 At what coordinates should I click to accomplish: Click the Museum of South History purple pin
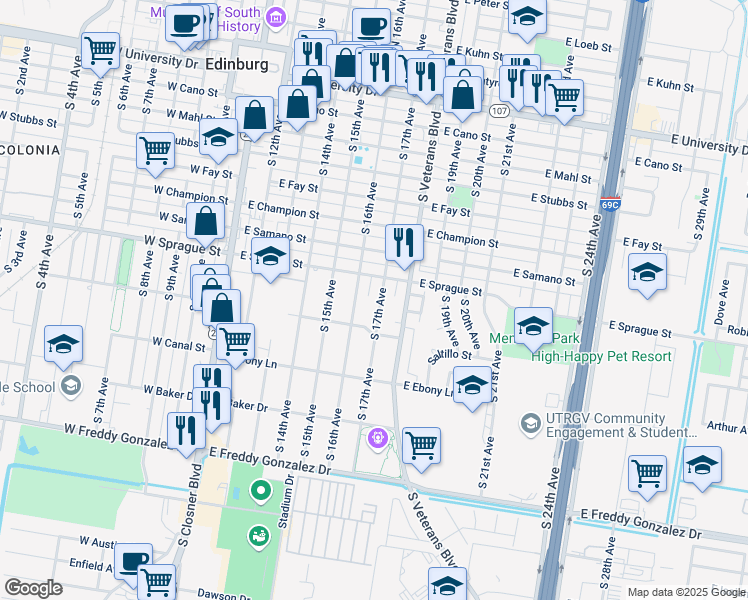(276, 19)
